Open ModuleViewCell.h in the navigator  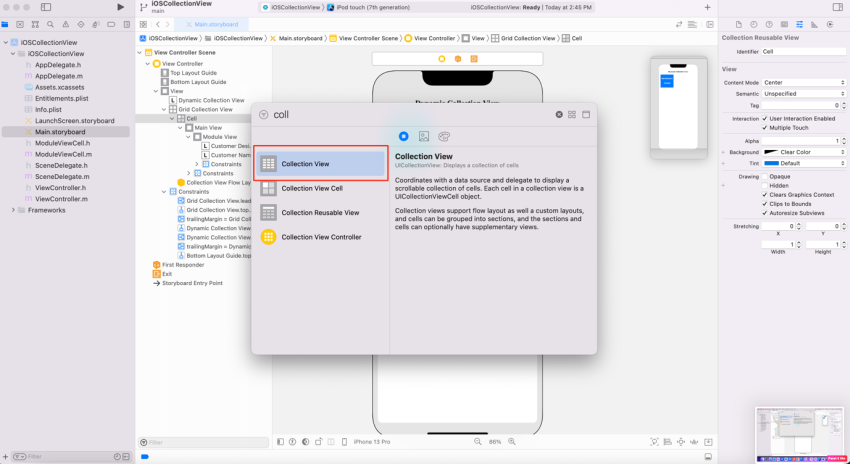(x=62, y=143)
